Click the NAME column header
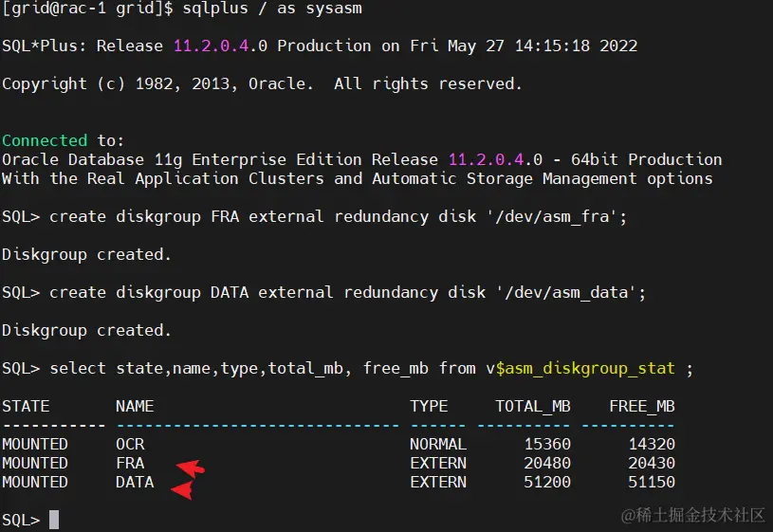This screenshot has width=773, height=532. (x=135, y=406)
